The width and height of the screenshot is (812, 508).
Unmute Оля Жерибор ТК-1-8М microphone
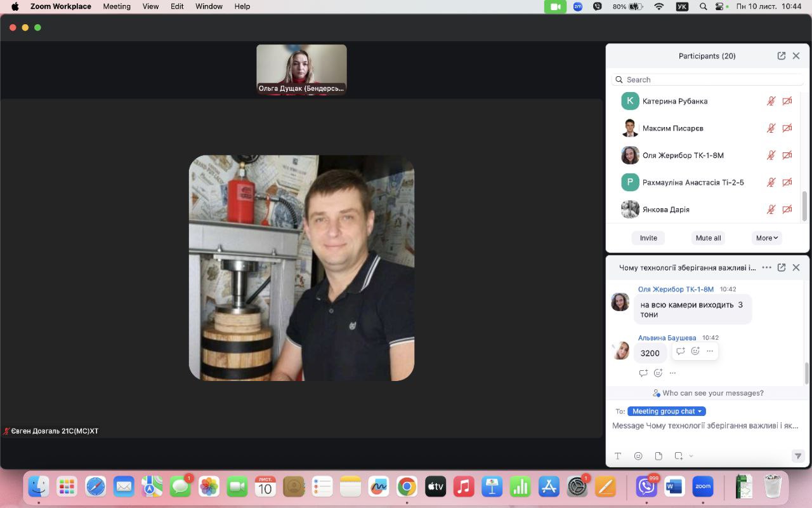[x=771, y=155]
